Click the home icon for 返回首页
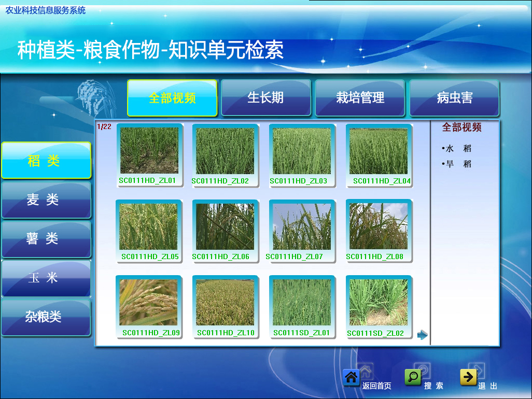 tap(351, 377)
